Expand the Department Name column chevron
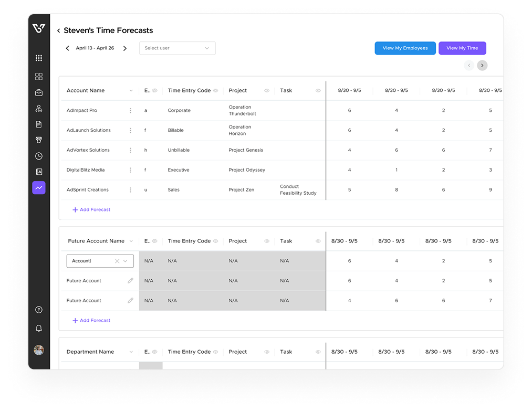Image resolution: width=532 pixels, height=412 pixels. coord(131,352)
